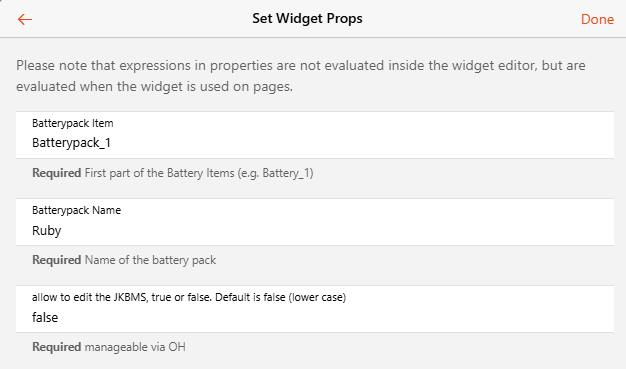This screenshot has height=369, width=626.
Task: Click the Ruby text in Batterypack Name
Action: 47,230
